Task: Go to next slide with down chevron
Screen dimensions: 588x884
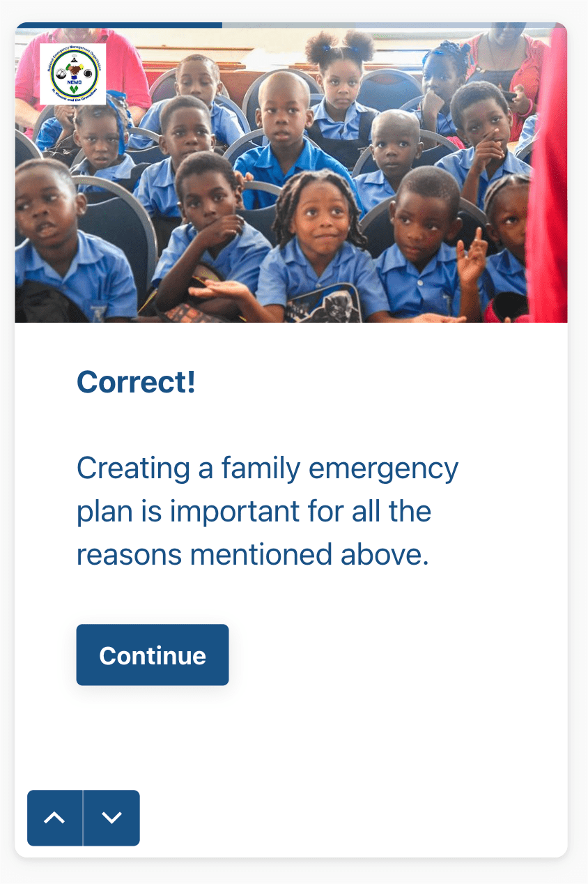Action: pos(111,818)
